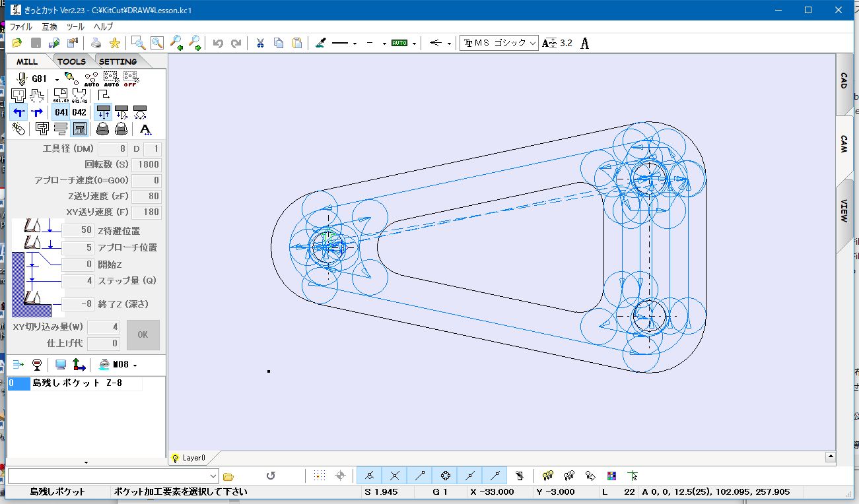Screen dimensions: 859x504
Task: Click the OK button
Action: pyautogui.click(x=143, y=335)
